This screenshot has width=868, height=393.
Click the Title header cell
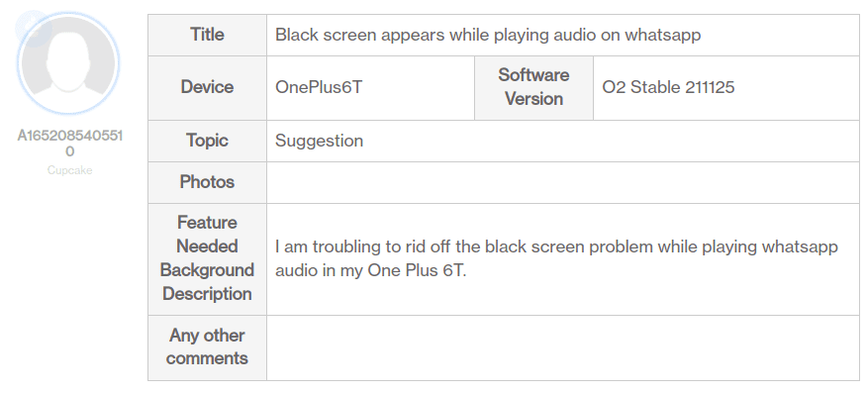pyautogui.click(x=207, y=35)
